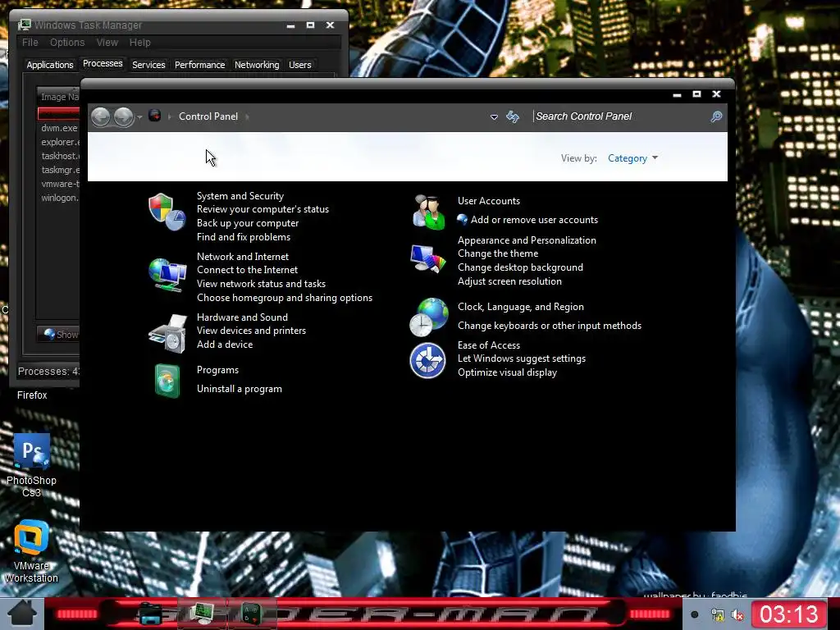Open the recent pages dropdown beside Forward arrow
The image size is (840, 630).
139,116
